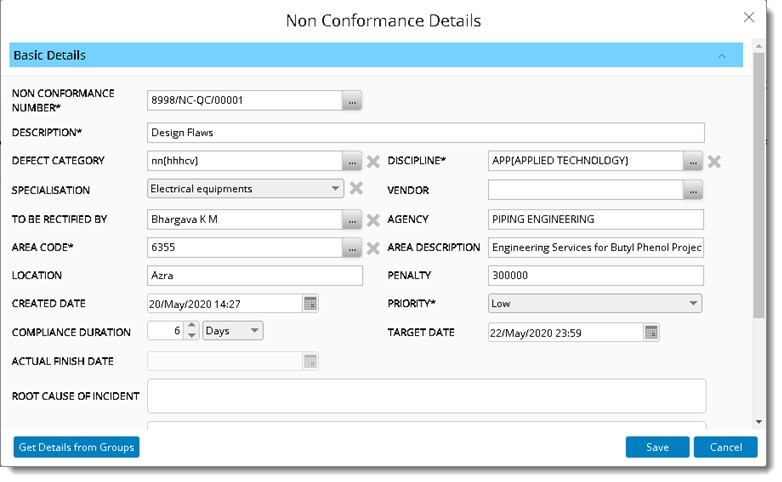Click the vertical scrollbar down arrow
The image size is (782, 482).
759,422
